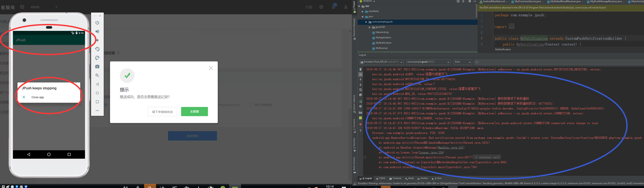Close the 提示 dialog with X
Image resolution: width=644 pixels, height=188 pixels.
point(211,68)
